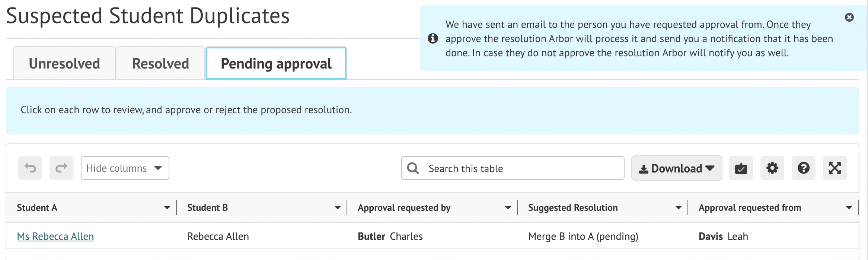Image resolution: width=868 pixels, height=260 pixels.
Task: Switch to the Resolved tab
Action: (x=161, y=64)
